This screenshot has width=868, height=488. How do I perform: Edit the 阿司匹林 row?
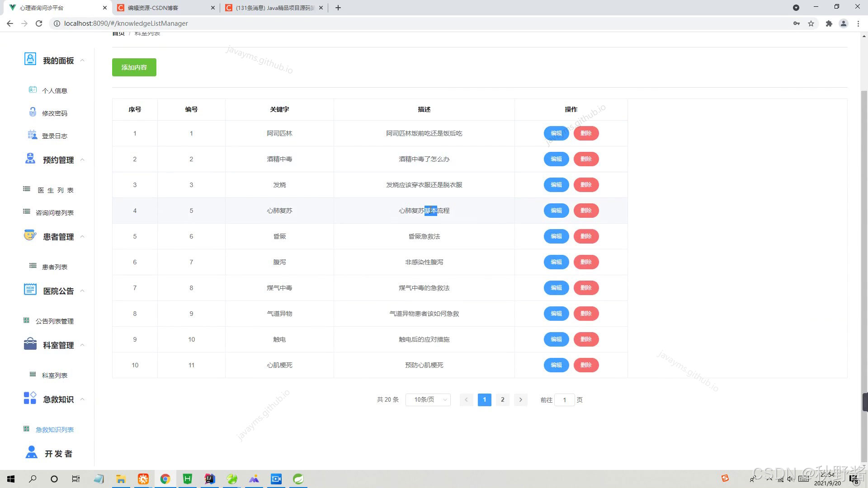tap(556, 133)
